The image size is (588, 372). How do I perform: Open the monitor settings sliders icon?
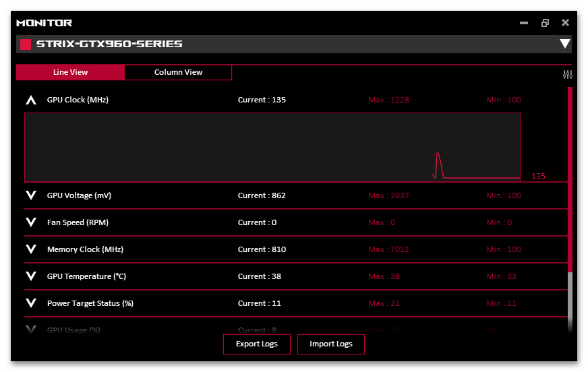tap(567, 74)
